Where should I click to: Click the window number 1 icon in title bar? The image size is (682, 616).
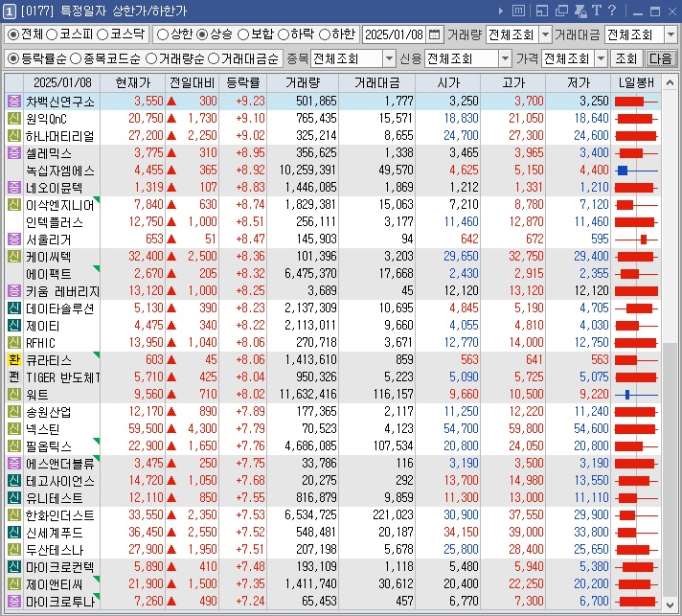pos(10,11)
